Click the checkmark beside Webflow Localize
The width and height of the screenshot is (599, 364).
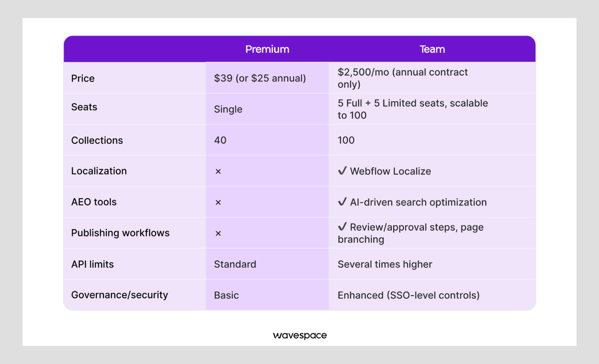click(342, 171)
